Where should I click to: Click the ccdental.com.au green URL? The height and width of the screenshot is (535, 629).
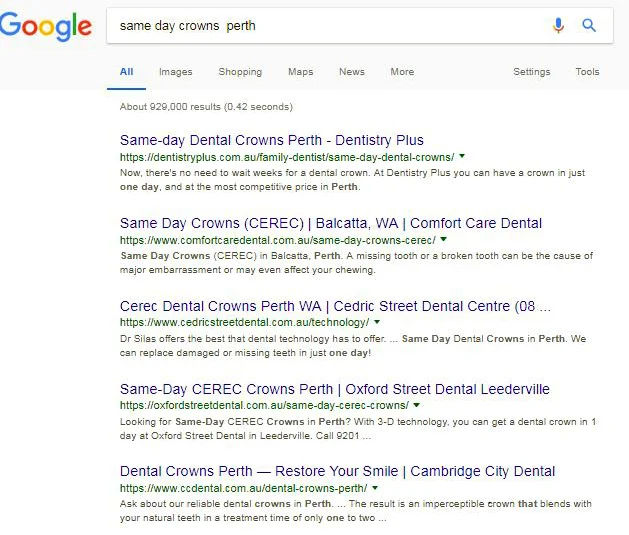243,488
